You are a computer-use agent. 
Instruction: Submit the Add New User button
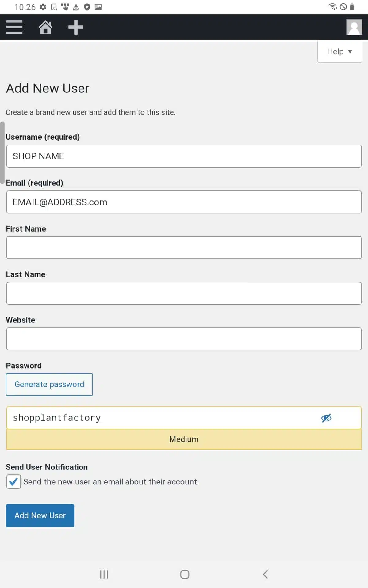40,515
